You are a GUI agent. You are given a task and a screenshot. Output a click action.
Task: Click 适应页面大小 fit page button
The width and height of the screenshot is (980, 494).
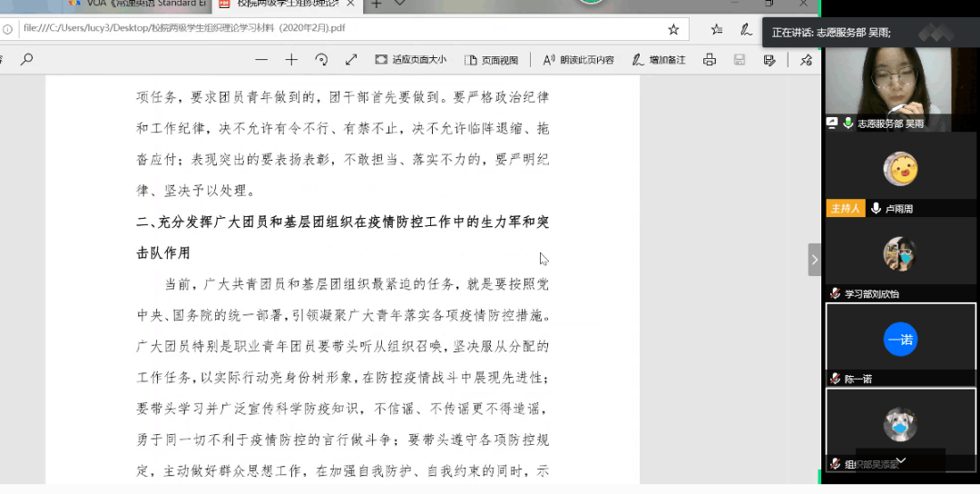point(410,60)
